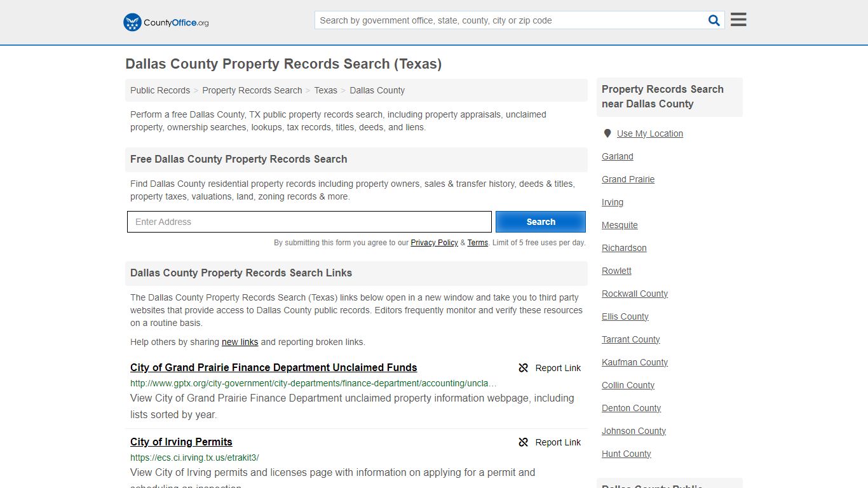Follow the new links hyperlink
The width and height of the screenshot is (868, 488).
(240, 342)
